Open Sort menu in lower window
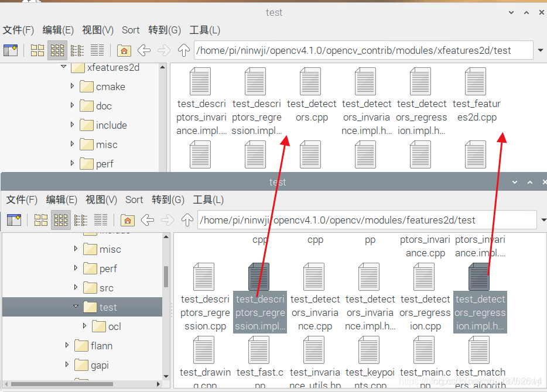Image resolution: width=547 pixels, height=392 pixels. click(134, 200)
